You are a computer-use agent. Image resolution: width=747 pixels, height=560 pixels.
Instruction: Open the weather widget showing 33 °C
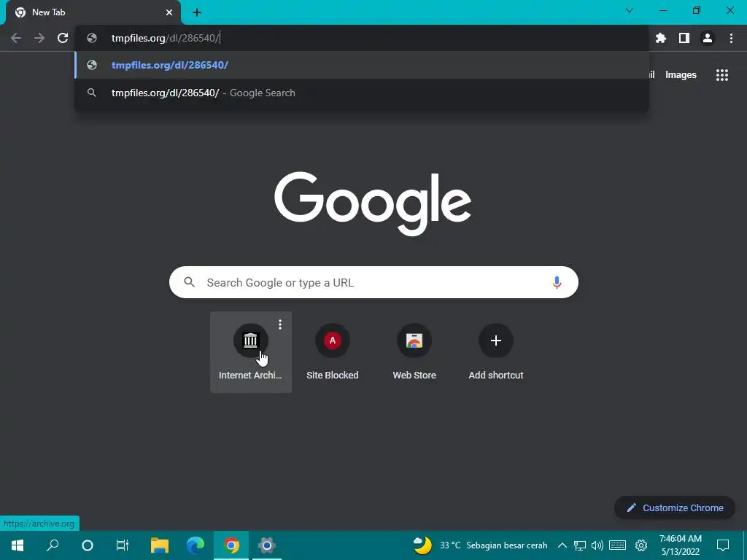tap(480, 545)
